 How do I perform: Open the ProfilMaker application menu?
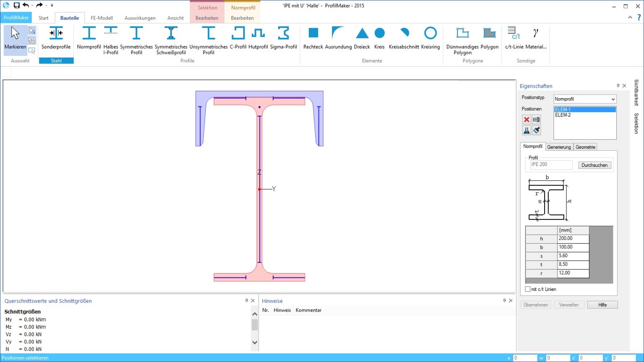coord(16,18)
